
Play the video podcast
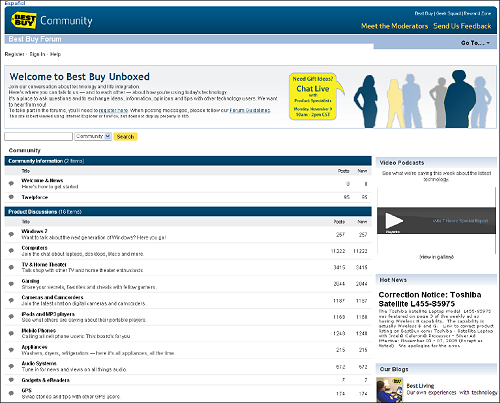pos(394,221)
